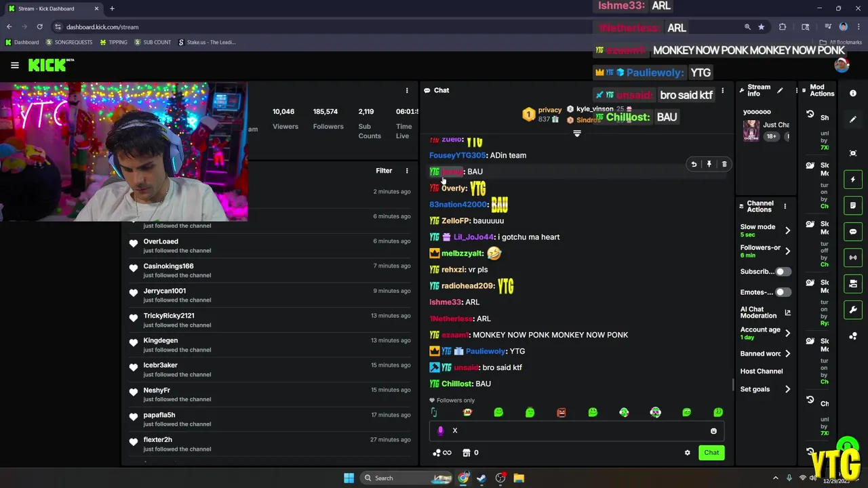Collapse the pinned leaderboard arrow
Screen dimensions: 868x488
(x=577, y=134)
